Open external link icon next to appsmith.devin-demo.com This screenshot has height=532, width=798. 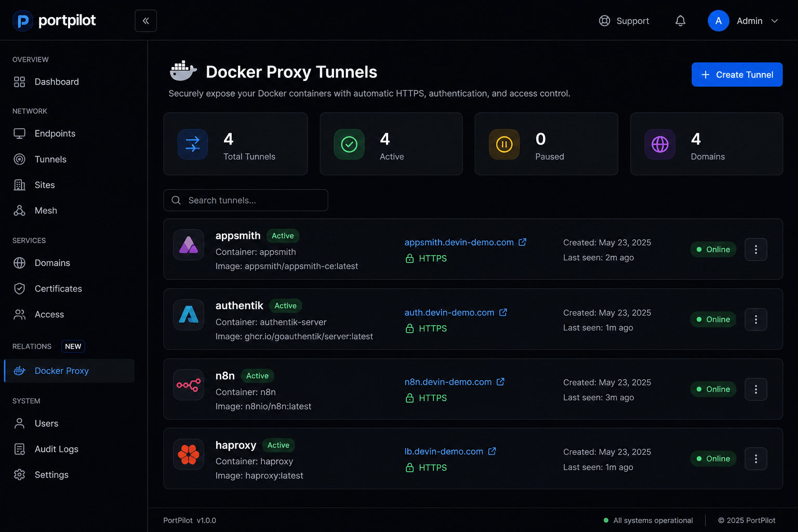click(523, 242)
